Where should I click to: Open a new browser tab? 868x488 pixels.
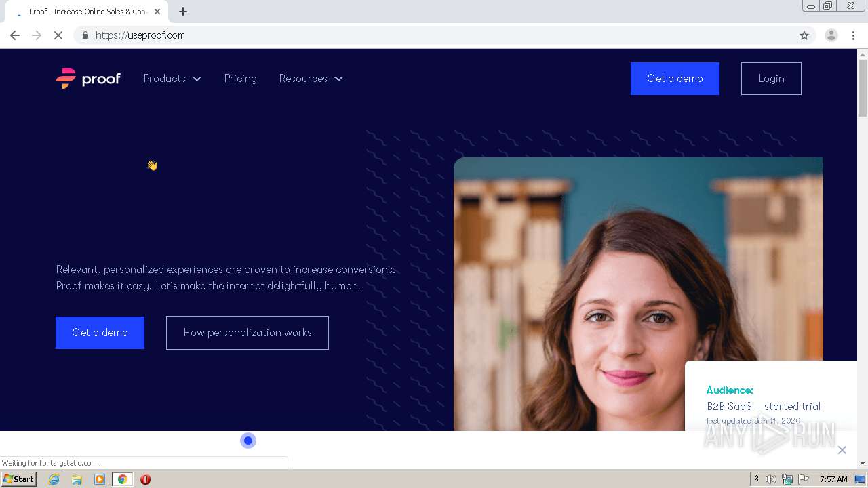pyautogui.click(x=183, y=12)
